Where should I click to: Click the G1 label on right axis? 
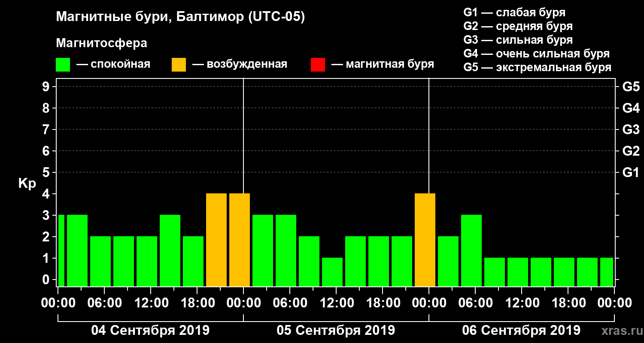click(631, 172)
